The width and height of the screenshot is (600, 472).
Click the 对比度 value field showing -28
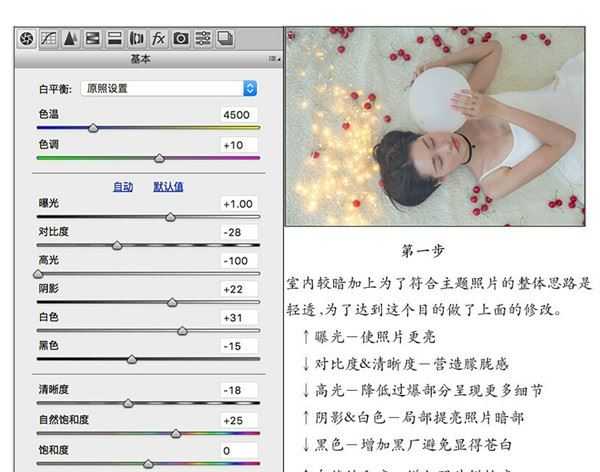tap(239, 232)
